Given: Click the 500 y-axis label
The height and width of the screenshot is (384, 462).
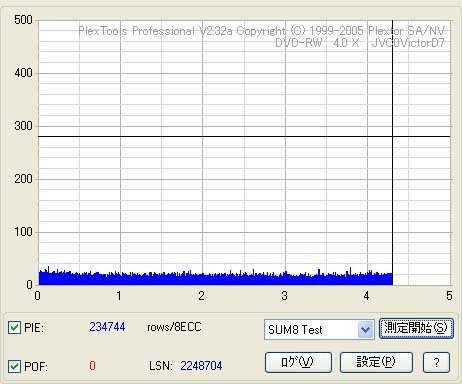Looking at the screenshot, I should point(23,20).
